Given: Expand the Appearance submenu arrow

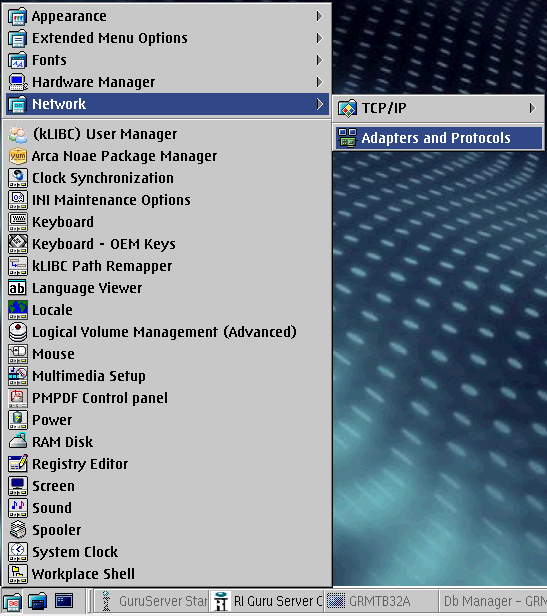Looking at the screenshot, I should point(319,16).
